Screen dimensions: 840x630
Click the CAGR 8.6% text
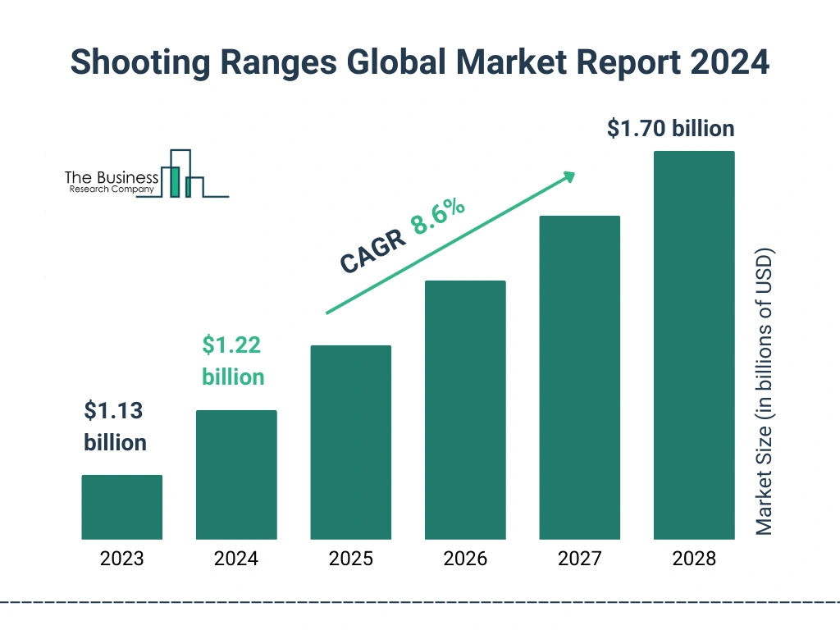tap(402, 235)
